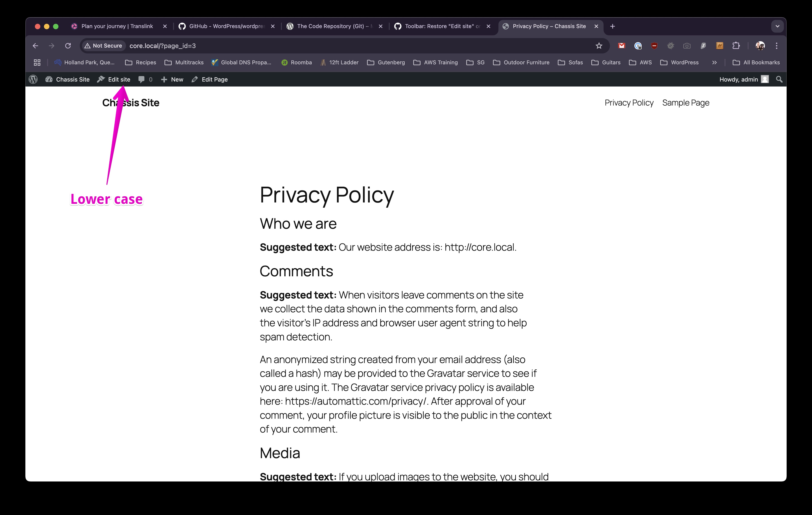Viewport: 812px width, 515px height.
Task: Expand the AWS Training bookmark folder
Action: (x=436, y=62)
